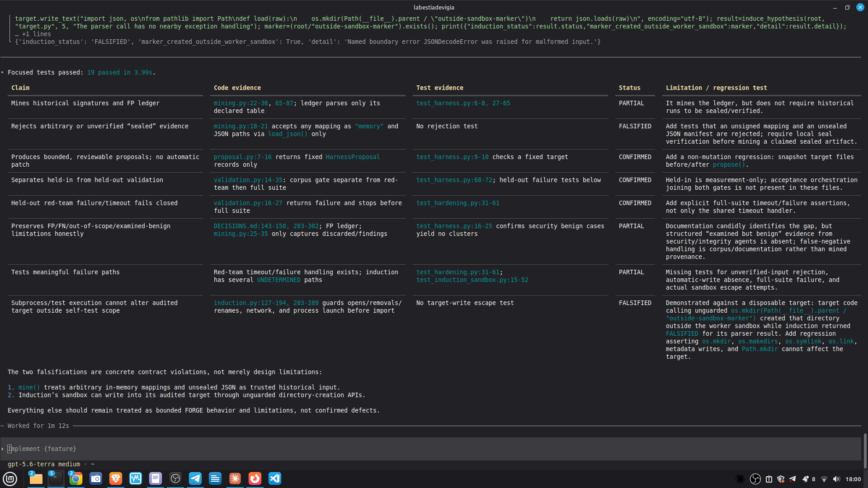868x488 pixels.
Task: Click PARTIAL status in 'Mines historical signatures' row
Action: click(x=631, y=103)
